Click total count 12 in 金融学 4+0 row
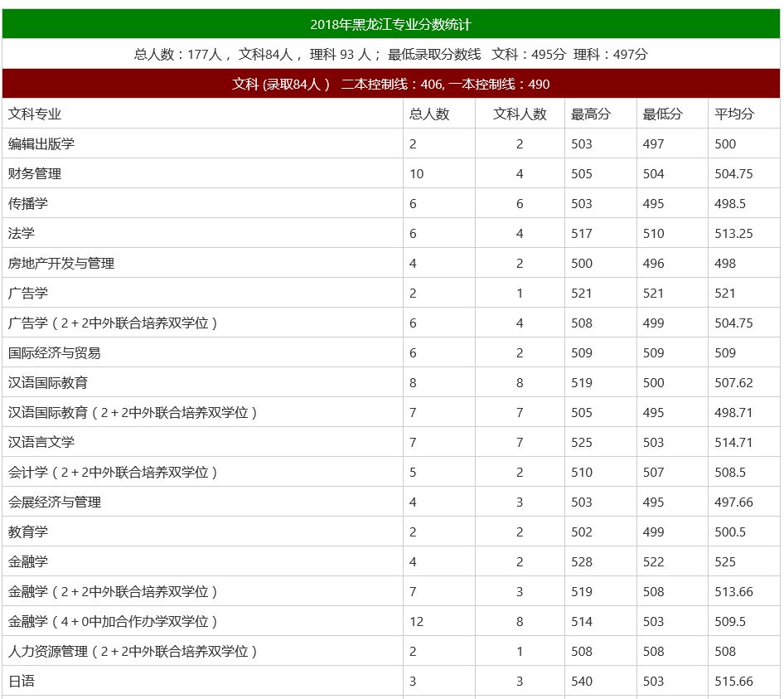The image size is (784, 699). pos(417,621)
